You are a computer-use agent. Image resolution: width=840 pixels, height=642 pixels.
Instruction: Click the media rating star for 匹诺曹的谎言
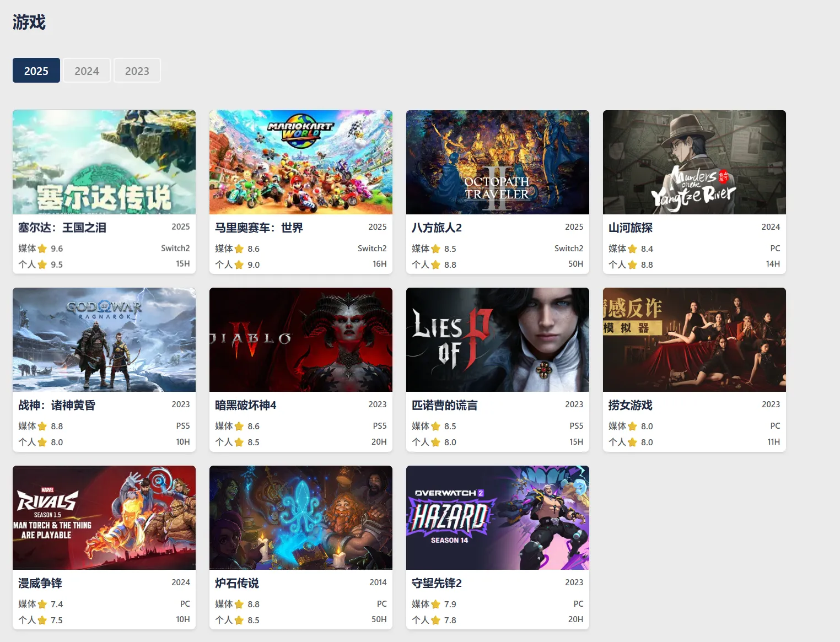(x=436, y=426)
